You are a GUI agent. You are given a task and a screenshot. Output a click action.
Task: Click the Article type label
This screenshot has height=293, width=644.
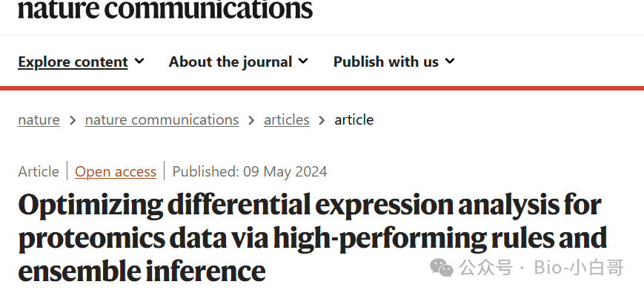tap(39, 171)
